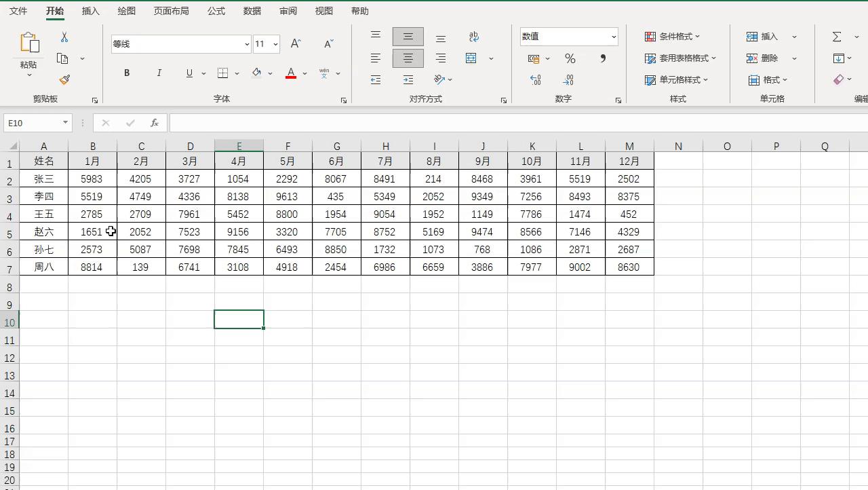The image size is (868, 490).
Task: Click the increase decimal icon
Action: (536, 80)
